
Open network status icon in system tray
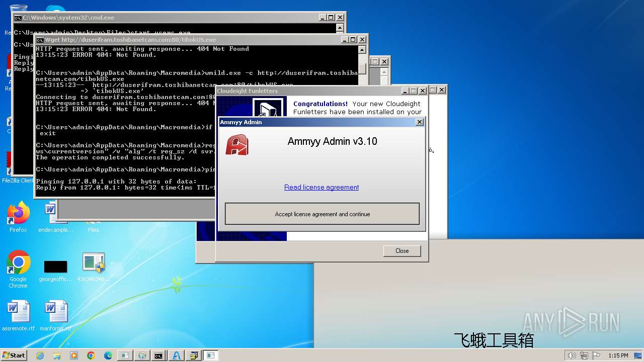coord(584,355)
